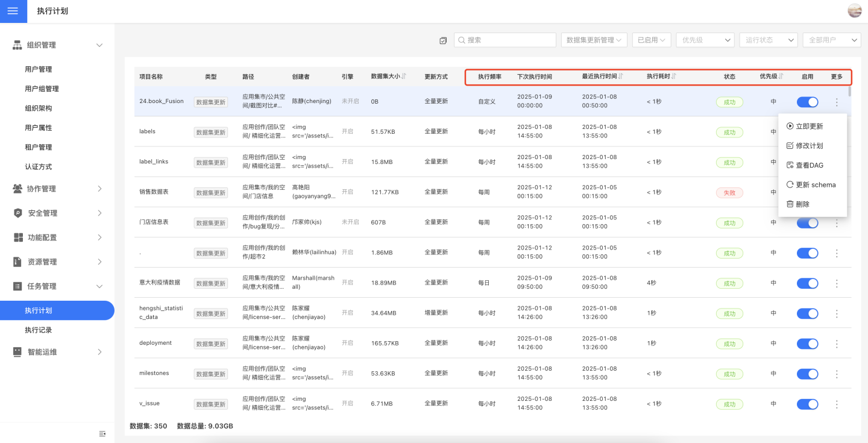Toggle the 意大利疫情数据 enable switch
The height and width of the screenshot is (443, 868).
[x=807, y=283]
